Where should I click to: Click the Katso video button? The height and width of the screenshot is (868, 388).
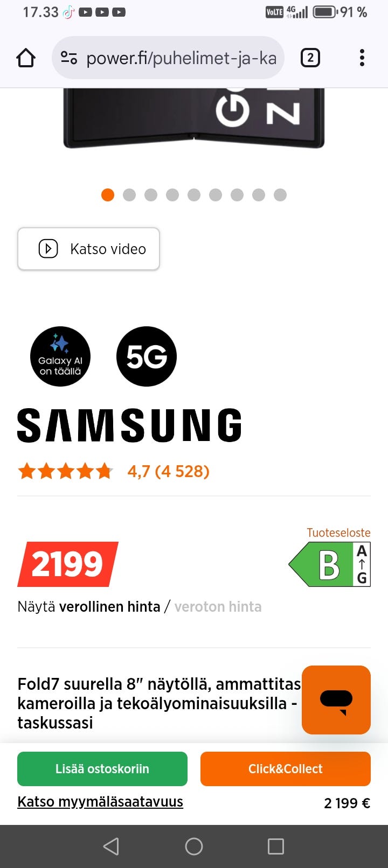pyautogui.click(x=88, y=249)
